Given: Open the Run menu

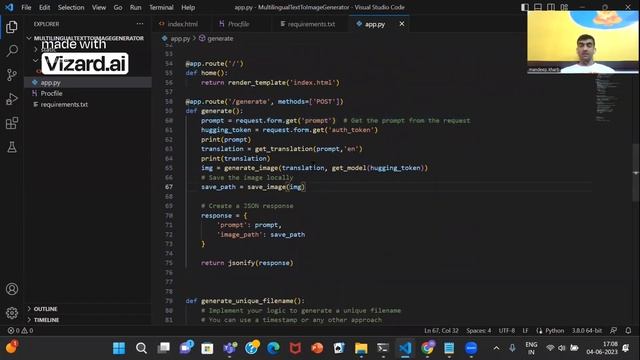Looking at the screenshot, I should (x=136, y=7).
